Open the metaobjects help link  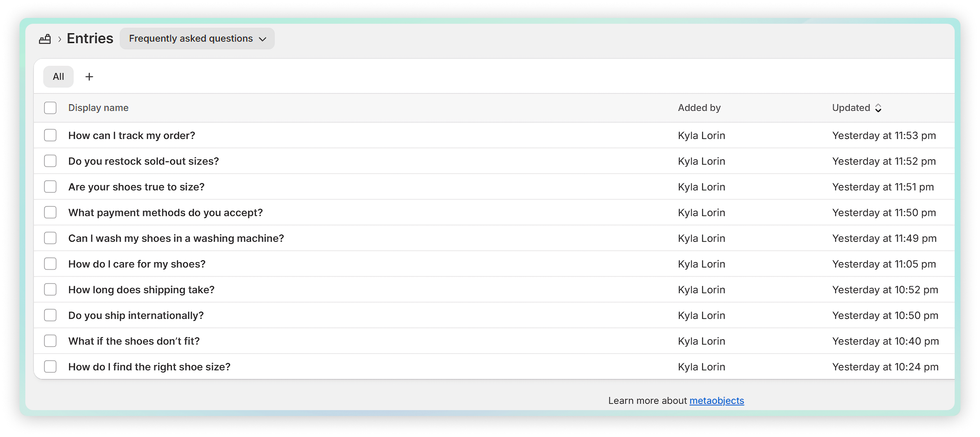pyautogui.click(x=716, y=400)
